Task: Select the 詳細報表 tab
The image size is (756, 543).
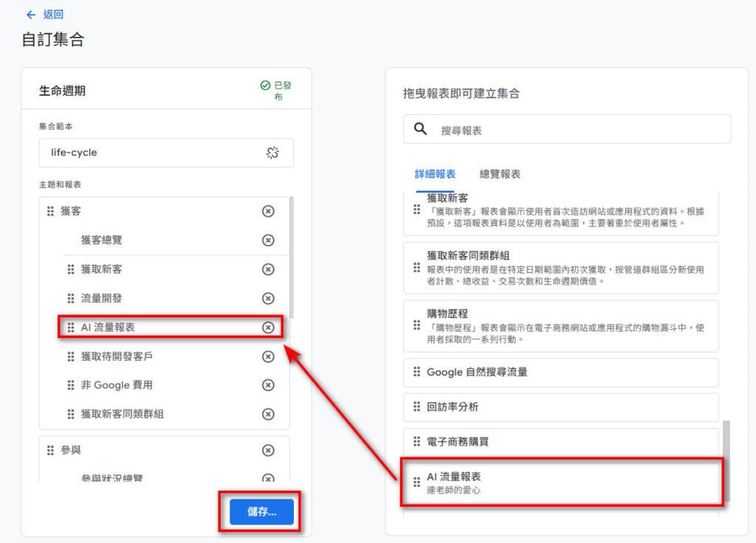Action: tap(435, 175)
